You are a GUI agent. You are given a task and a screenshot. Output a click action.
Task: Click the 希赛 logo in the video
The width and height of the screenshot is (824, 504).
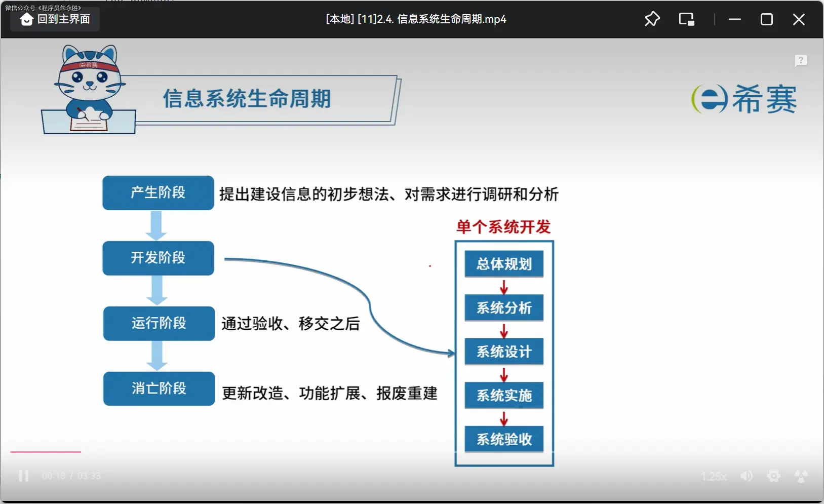(x=744, y=99)
